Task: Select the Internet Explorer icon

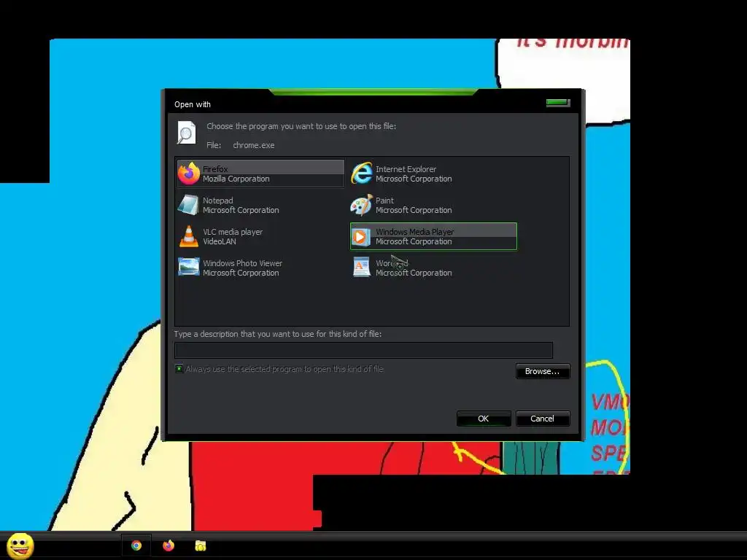Action: click(x=362, y=174)
